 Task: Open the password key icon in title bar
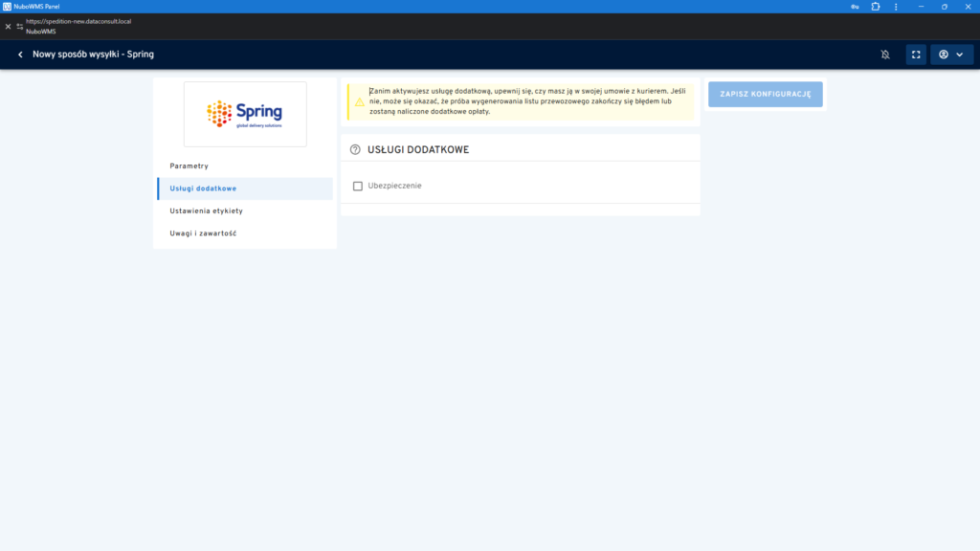coord(855,6)
